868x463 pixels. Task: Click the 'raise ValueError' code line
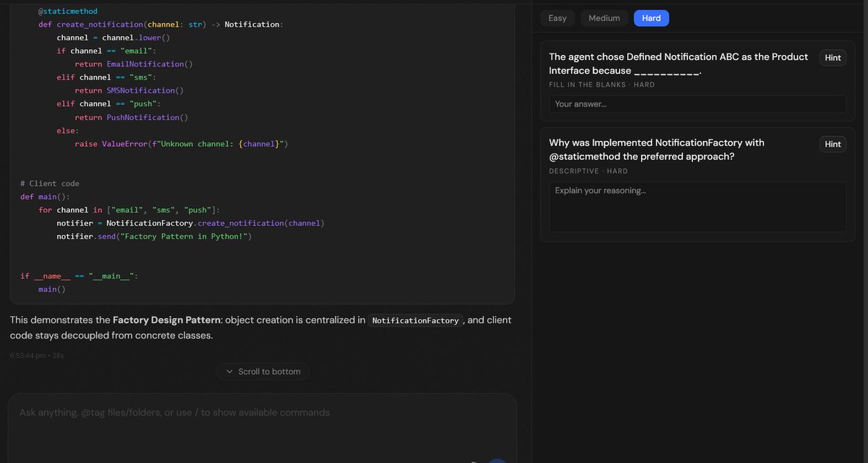(x=182, y=144)
